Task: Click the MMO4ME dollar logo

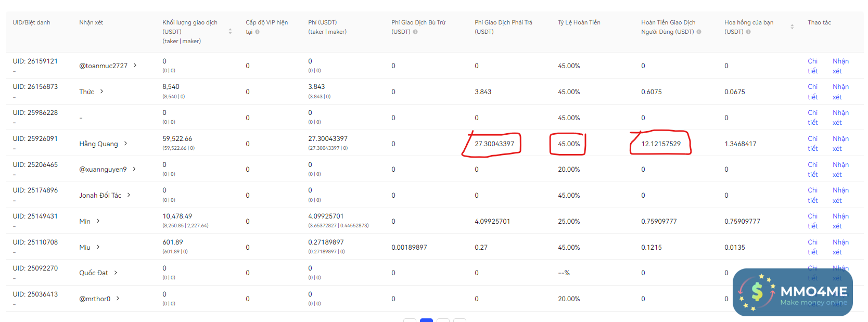Action: pos(757,292)
